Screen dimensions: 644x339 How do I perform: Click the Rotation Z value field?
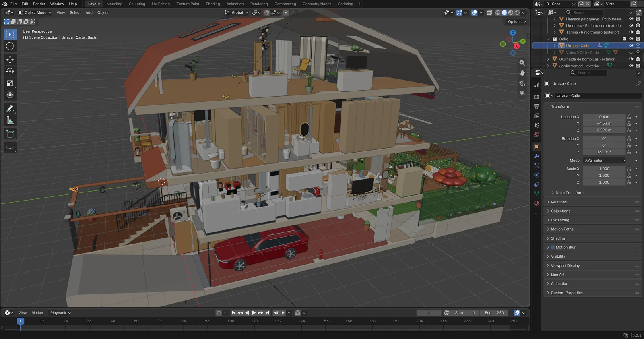(x=604, y=152)
